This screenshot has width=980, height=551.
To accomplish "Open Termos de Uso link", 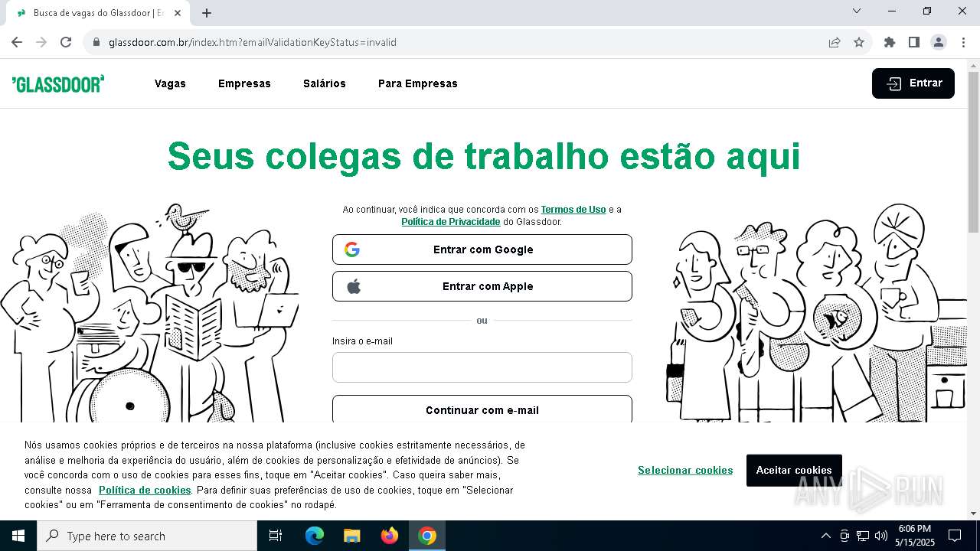I will 573,209.
